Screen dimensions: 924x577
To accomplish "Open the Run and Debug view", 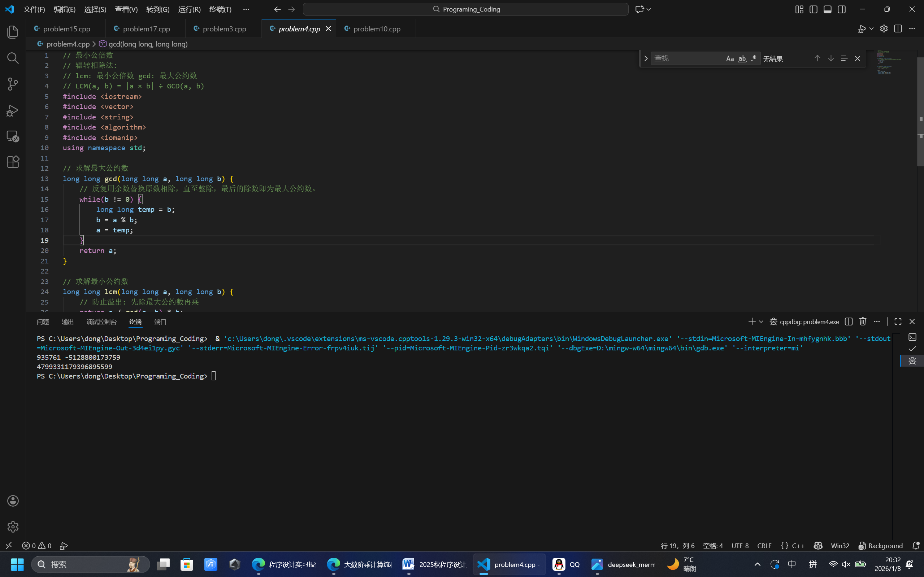I will [13, 110].
